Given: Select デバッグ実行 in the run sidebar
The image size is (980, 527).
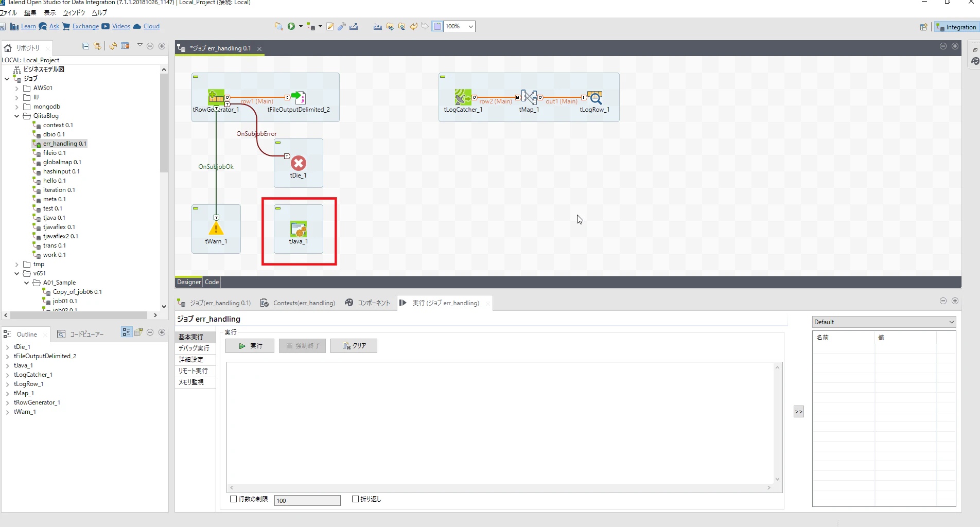Looking at the screenshot, I should [x=194, y=348].
